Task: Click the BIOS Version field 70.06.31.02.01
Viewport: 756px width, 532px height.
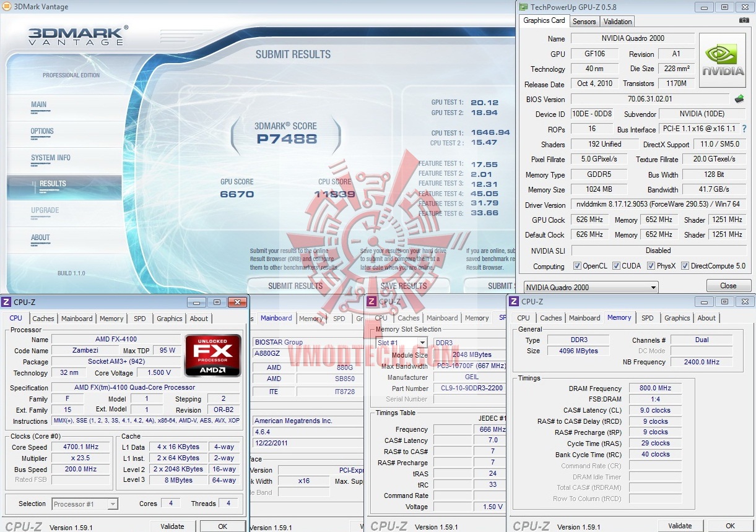Action: (x=650, y=99)
